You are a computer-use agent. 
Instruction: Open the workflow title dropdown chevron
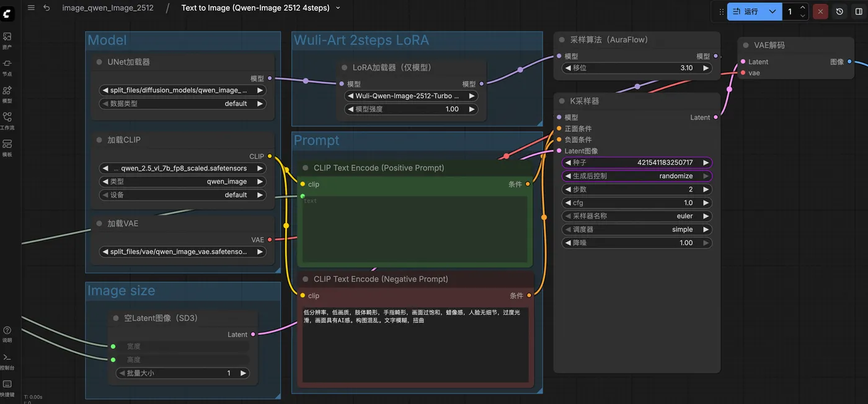coord(338,8)
